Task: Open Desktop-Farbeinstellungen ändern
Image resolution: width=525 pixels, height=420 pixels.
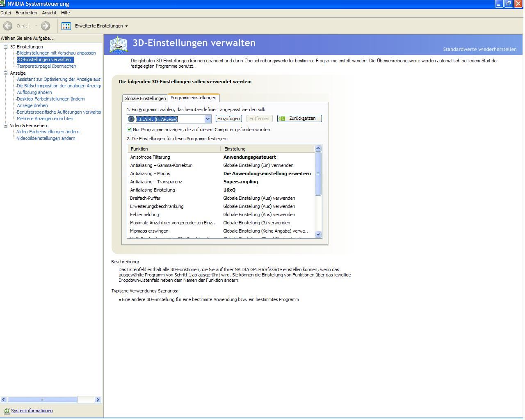Action: [x=51, y=99]
